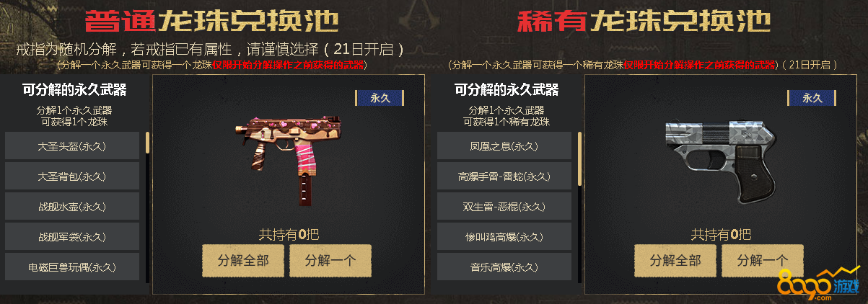Select 大圣背包(永久) list item

tap(72, 176)
